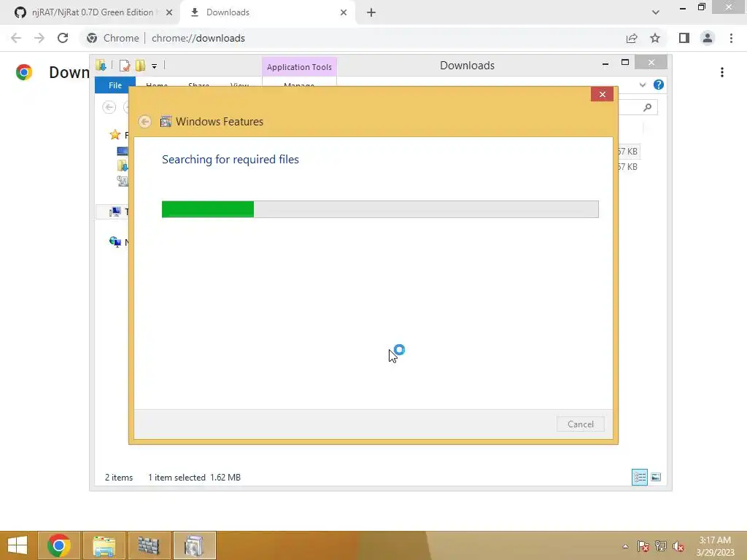Open the Chrome profile avatar
Screen dimensions: 747x560
coord(708,38)
